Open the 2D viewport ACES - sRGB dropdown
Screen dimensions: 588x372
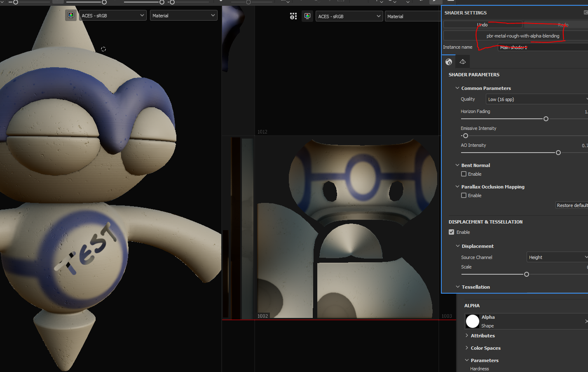click(x=349, y=16)
